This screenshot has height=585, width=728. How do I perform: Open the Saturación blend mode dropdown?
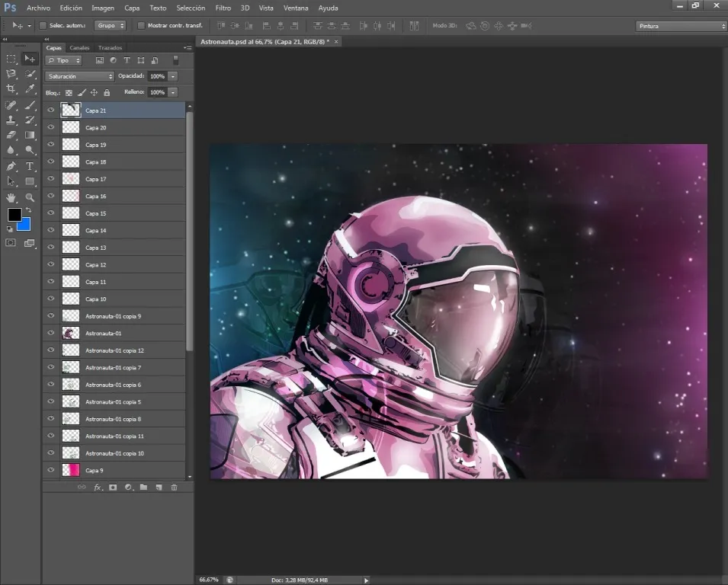click(79, 76)
